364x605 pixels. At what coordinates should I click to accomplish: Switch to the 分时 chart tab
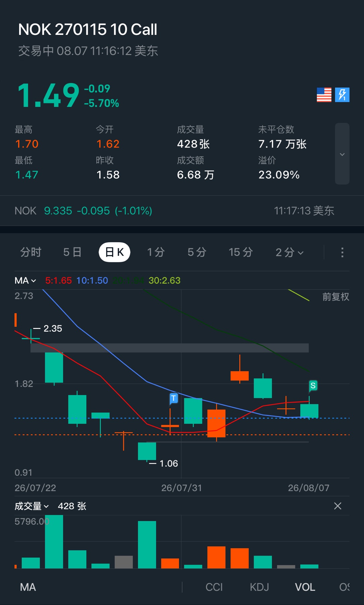31,252
